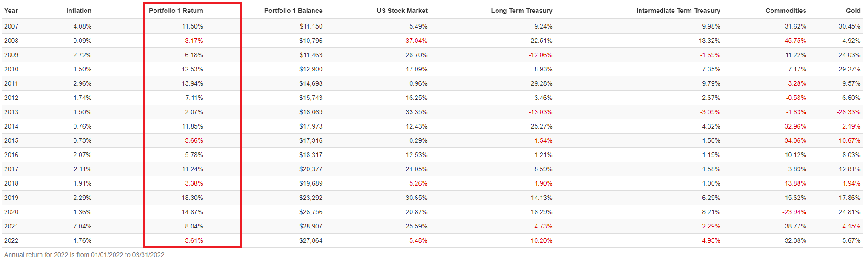This screenshot has width=868, height=263.
Task: Click the Gold column header
Action: click(x=853, y=11)
